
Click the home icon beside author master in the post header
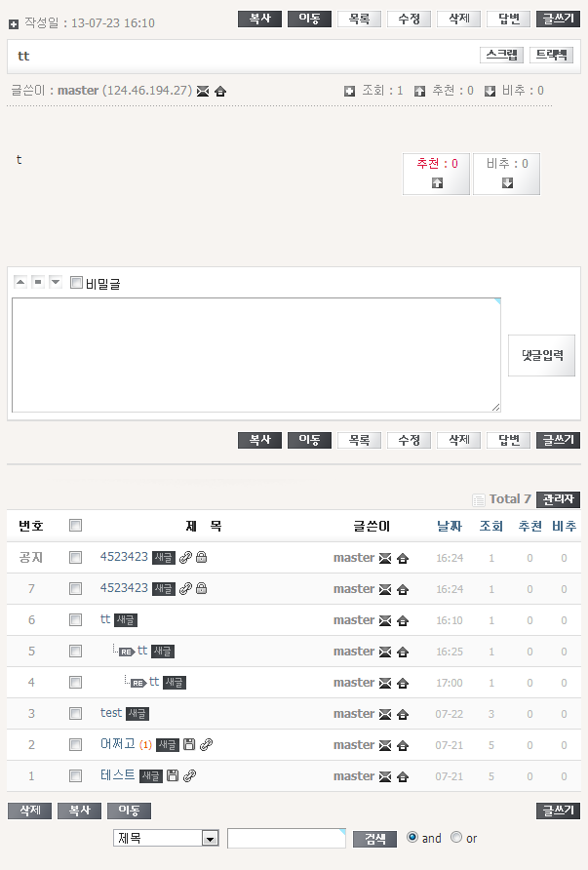[x=220, y=91]
